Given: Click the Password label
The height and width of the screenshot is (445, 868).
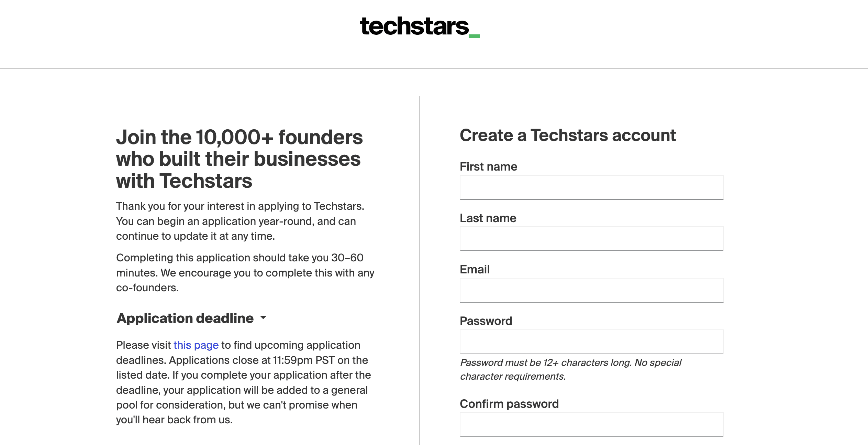Looking at the screenshot, I should pos(486,321).
